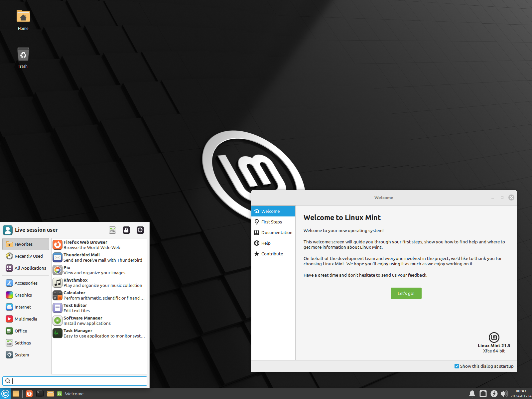Open terminal from the panel launcher

tap(40, 394)
